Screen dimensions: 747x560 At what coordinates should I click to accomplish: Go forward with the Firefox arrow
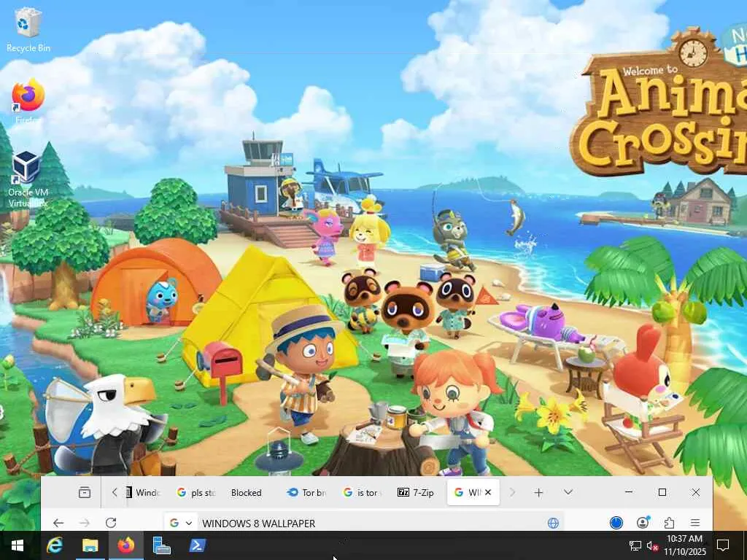[85, 523]
